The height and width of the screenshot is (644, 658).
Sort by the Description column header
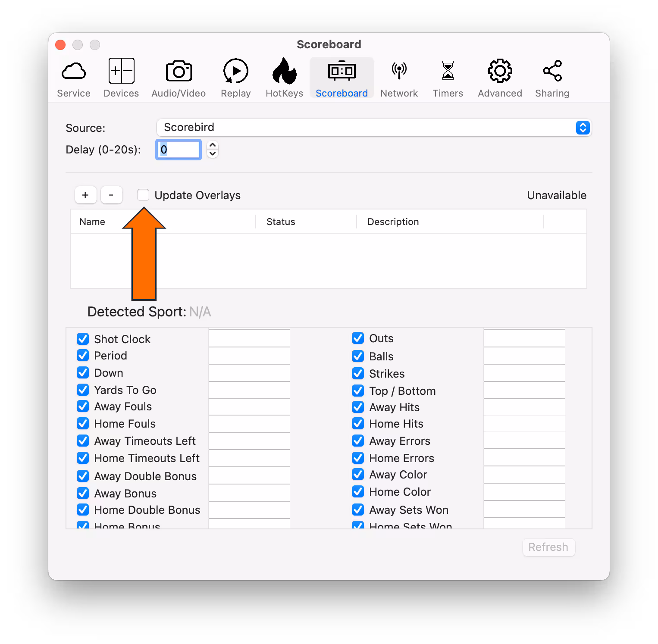450,222
